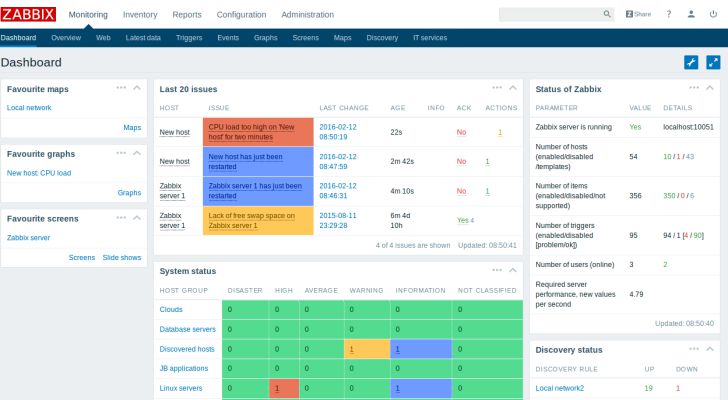The image size is (728, 400).
Task: Collapse the Last 20 issues widget
Action: click(x=513, y=88)
